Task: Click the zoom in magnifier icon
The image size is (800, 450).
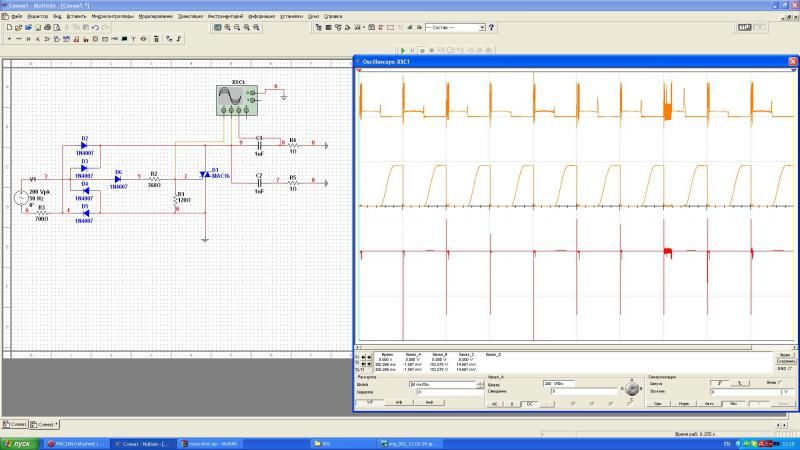Action: click(227, 27)
